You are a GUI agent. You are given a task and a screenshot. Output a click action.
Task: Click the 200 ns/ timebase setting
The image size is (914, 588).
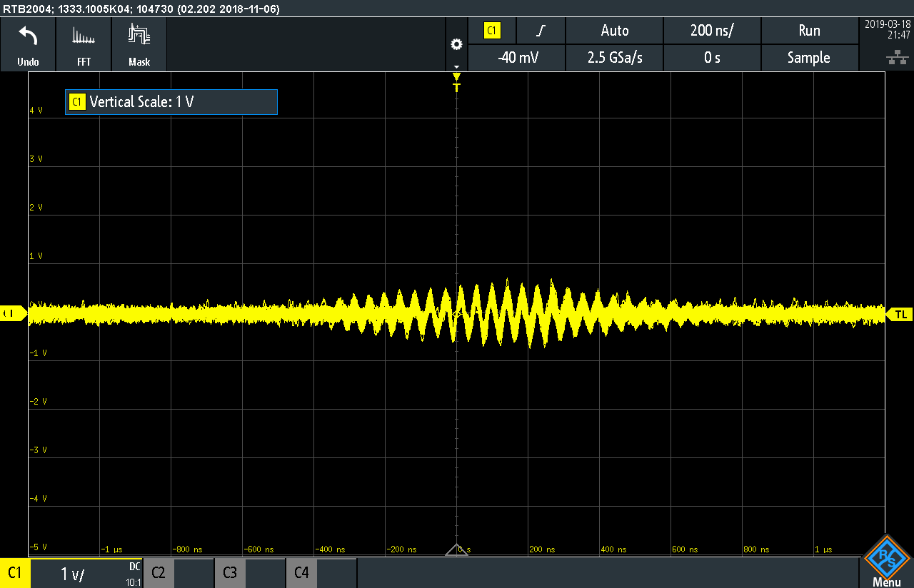712,31
